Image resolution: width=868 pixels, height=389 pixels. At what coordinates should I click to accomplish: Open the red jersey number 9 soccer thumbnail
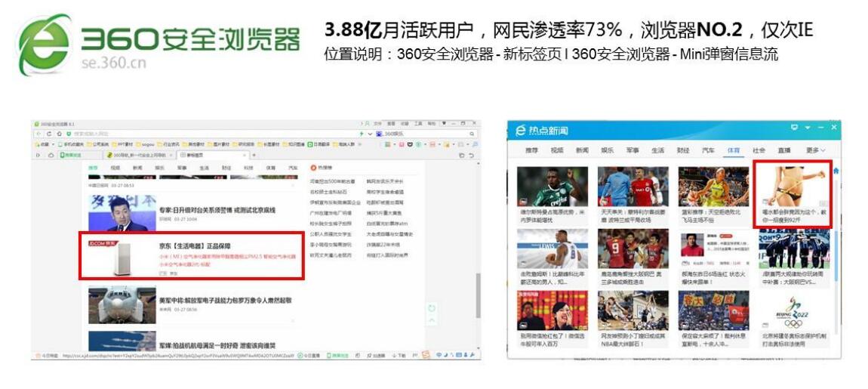coord(633,249)
